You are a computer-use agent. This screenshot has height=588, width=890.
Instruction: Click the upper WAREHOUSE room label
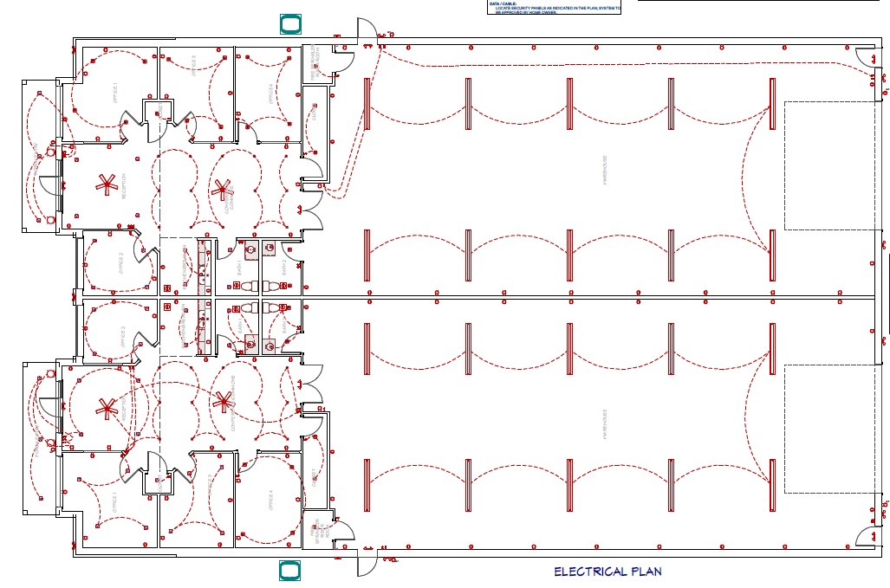pyautogui.click(x=606, y=170)
